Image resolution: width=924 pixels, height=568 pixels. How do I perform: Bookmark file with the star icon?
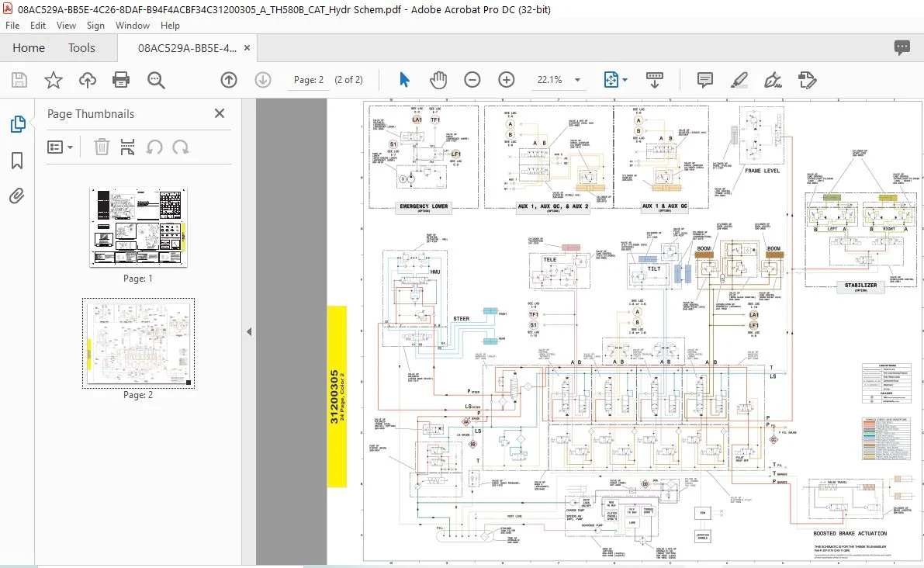tap(53, 80)
